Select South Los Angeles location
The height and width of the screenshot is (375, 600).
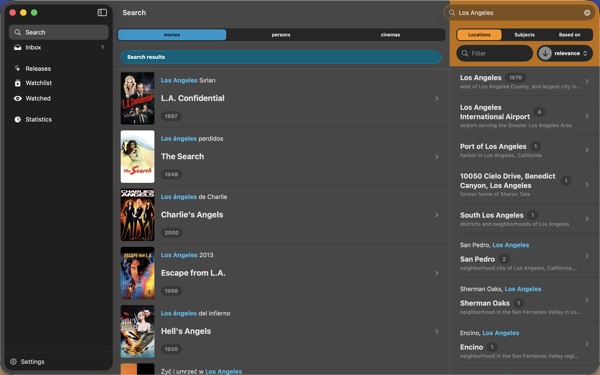[x=491, y=215]
